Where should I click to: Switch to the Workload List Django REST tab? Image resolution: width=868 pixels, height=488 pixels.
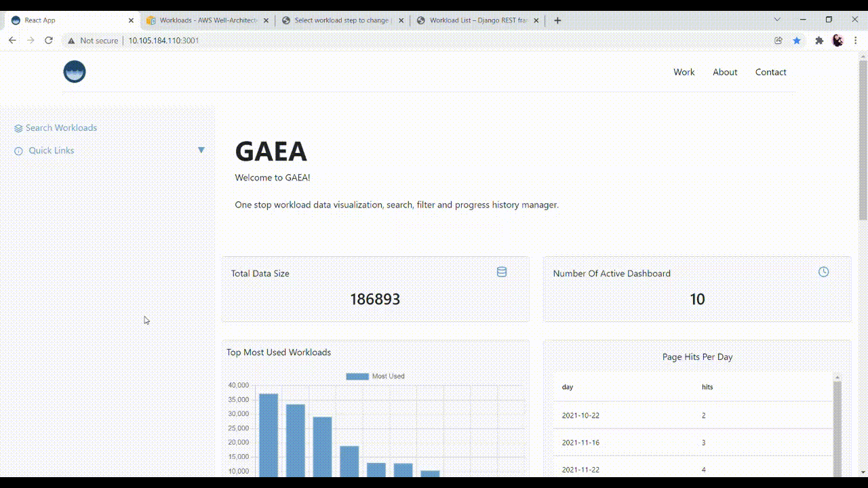(x=478, y=20)
